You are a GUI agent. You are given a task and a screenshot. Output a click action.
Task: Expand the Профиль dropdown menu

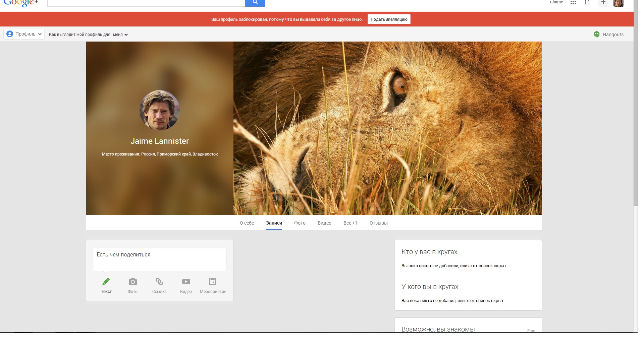[24, 34]
